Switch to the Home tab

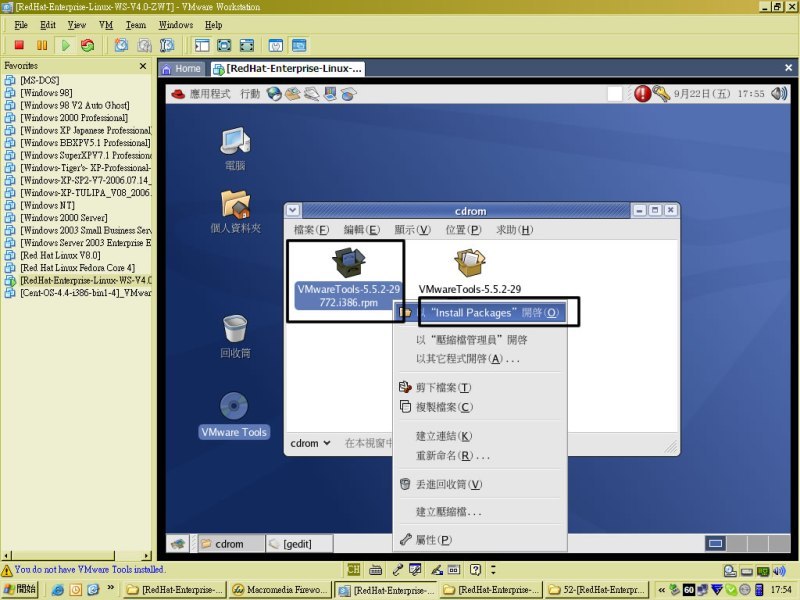click(182, 68)
